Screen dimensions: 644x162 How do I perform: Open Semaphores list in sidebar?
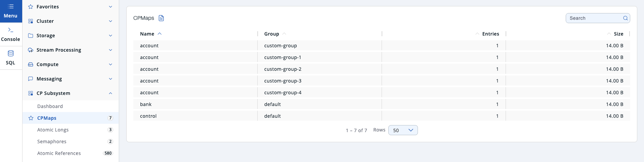click(52, 142)
